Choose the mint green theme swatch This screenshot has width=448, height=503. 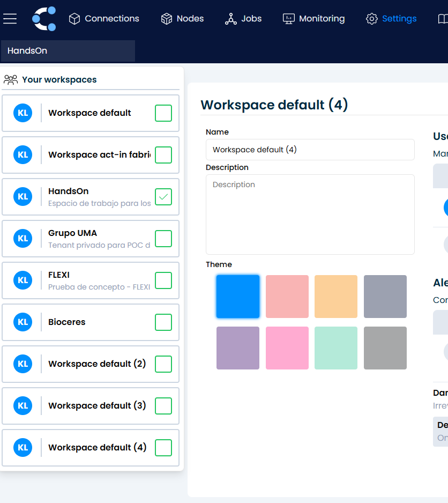[x=336, y=348]
